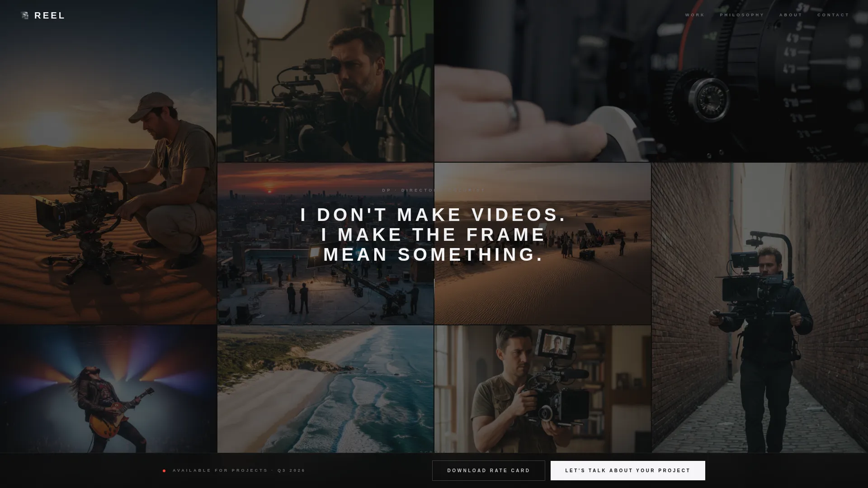The height and width of the screenshot is (488, 868).
Task: Click the 'I DON'T MAKE VIDEOS.' headline
Action: [x=434, y=215]
